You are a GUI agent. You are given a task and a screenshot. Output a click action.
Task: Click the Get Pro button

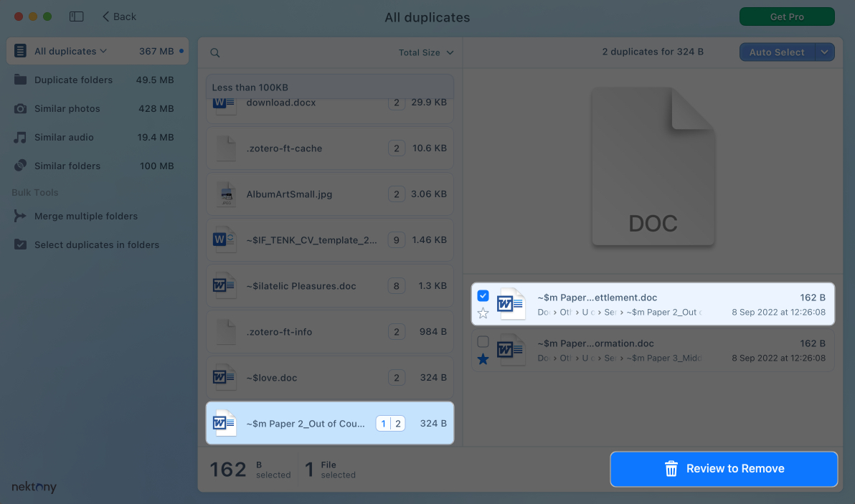[x=787, y=16]
